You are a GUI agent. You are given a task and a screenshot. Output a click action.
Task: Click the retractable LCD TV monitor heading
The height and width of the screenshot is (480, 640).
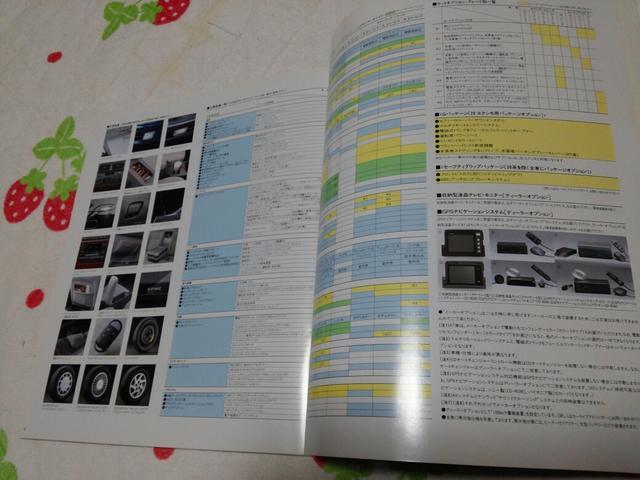coord(494,196)
